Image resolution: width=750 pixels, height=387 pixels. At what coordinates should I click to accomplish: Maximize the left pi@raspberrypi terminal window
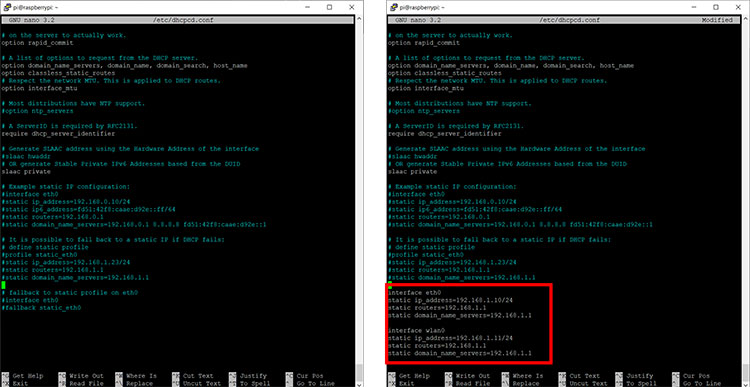point(330,7)
